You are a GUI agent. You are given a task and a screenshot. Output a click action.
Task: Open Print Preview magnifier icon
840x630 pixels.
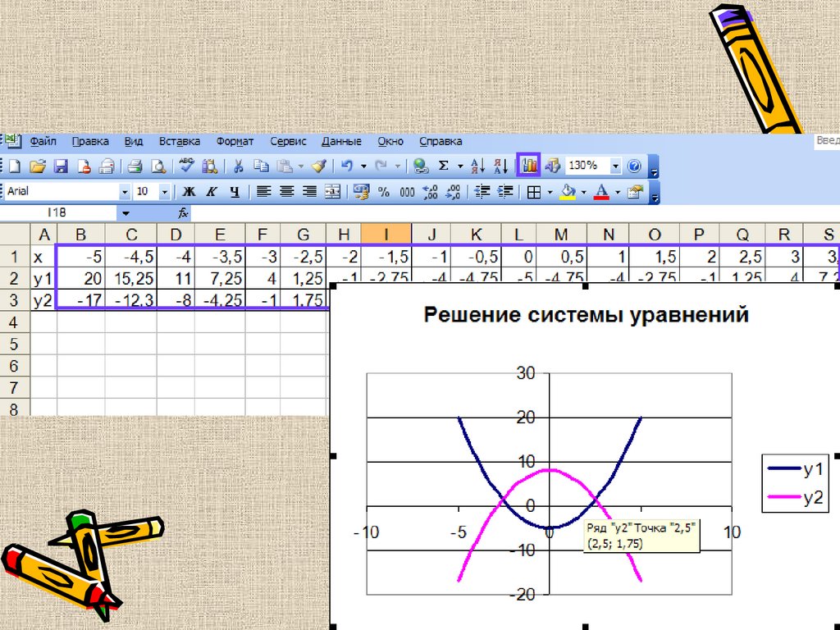click(158, 167)
